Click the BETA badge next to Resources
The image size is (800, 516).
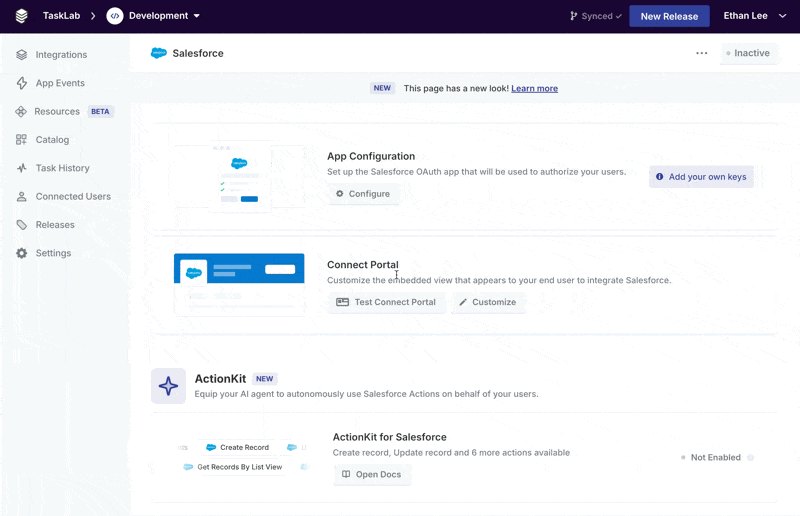[x=100, y=111]
